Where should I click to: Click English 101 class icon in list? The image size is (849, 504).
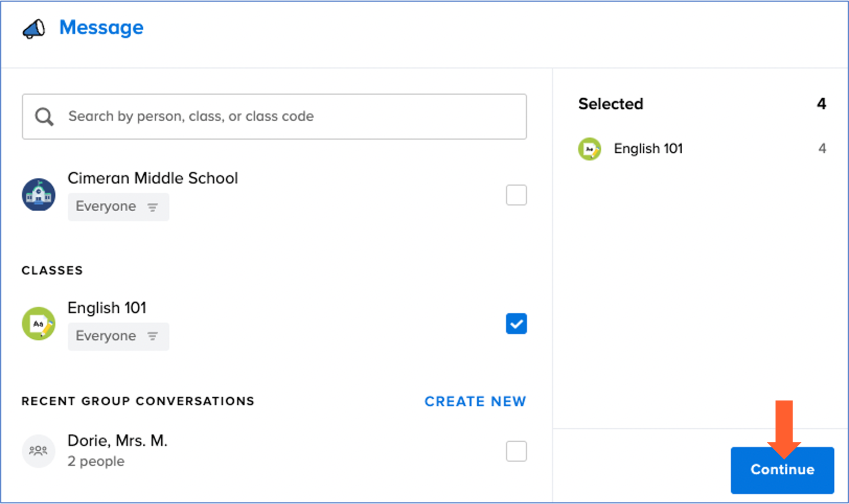point(39,324)
